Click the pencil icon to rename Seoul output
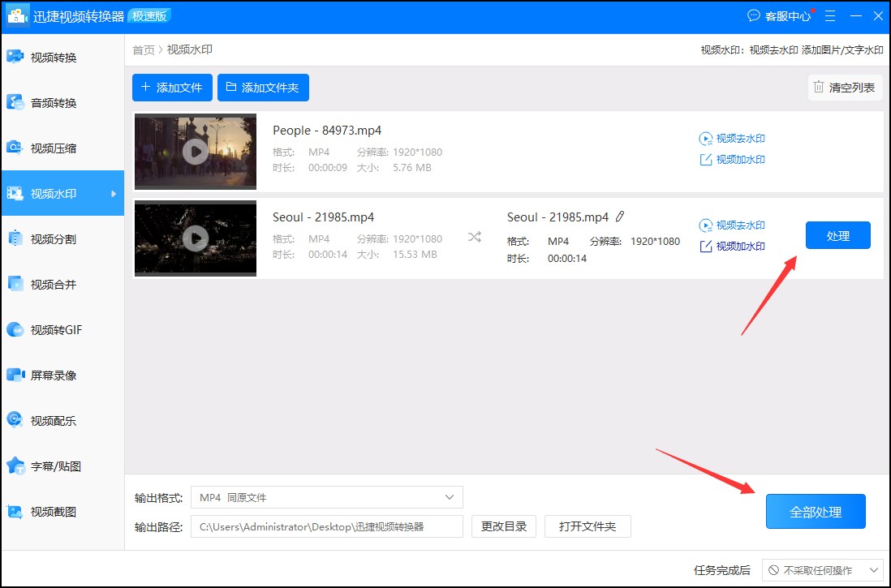 [620, 217]
